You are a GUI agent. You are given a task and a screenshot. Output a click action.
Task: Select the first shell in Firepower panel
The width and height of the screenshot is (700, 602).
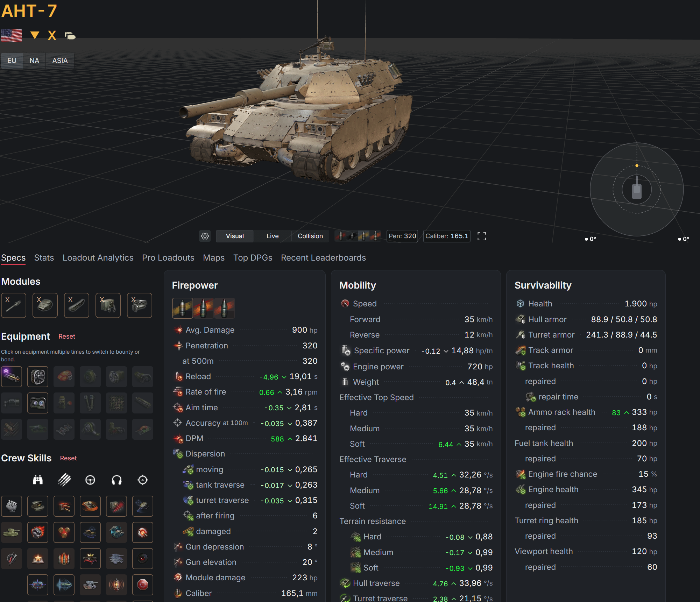pos(182,308)
